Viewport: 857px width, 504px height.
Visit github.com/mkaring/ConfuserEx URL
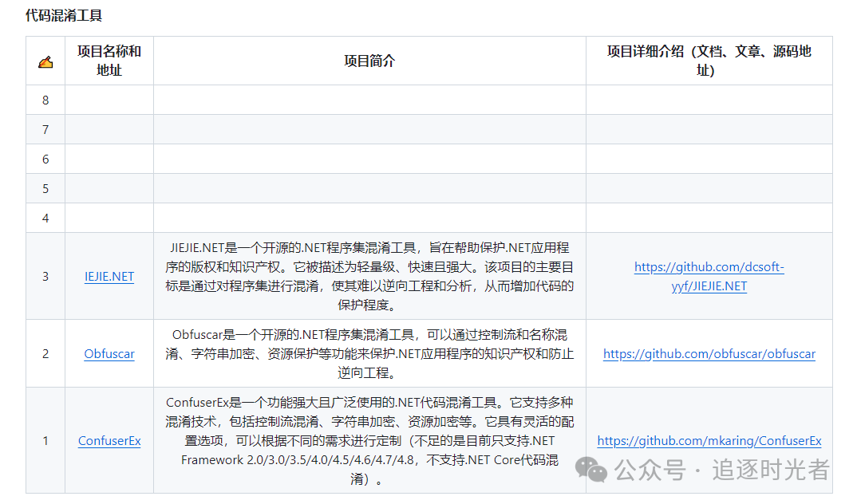tap(709, 441)
